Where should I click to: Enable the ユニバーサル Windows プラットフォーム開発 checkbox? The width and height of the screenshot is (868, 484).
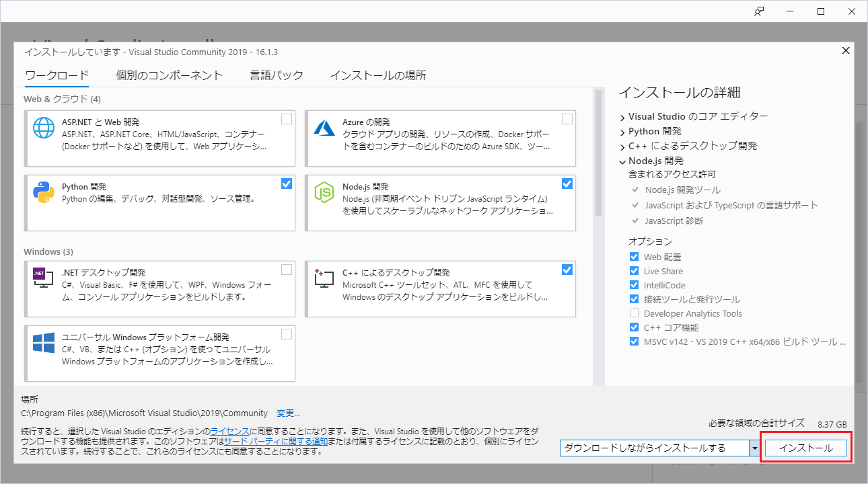[x=287, y=334]
